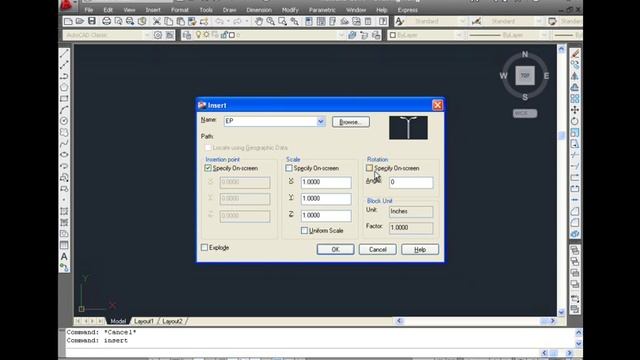Image resolution: width=640 pixels, height=360 pixels.
Task: Expand the layer list dropdown
Action: point(341,35)
